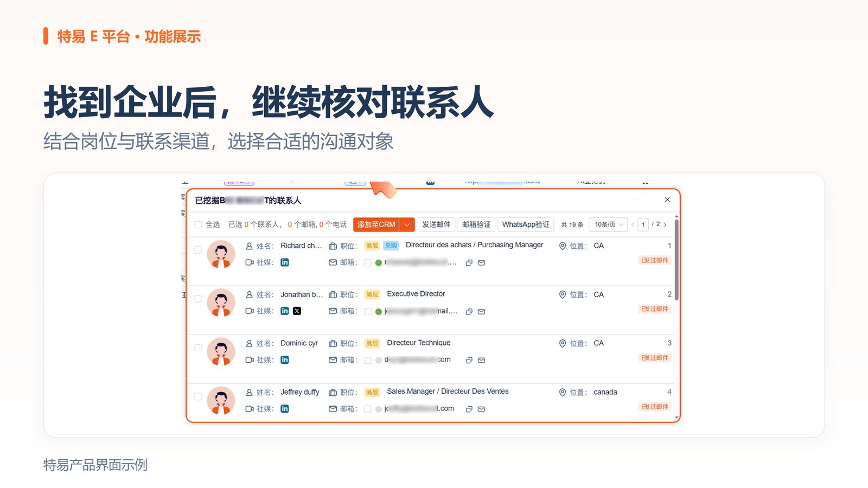The height and width of the screenshot is (488, 868).
Task: Expand the 添加至CRM dropdown arrow
Action: point(407,224)
